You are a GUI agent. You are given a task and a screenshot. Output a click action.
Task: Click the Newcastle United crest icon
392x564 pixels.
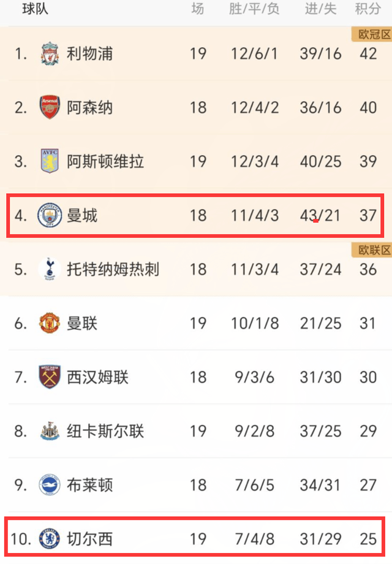(x=49, y=431)
